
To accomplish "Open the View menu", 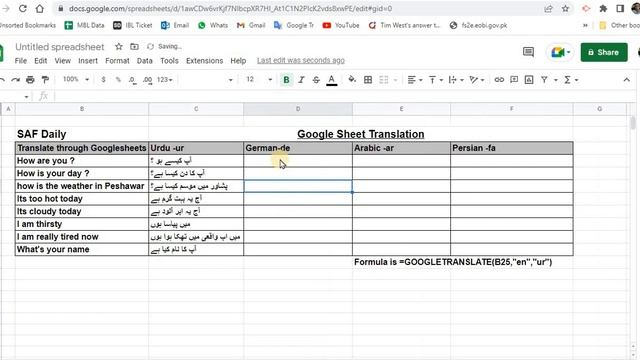I will 62,61.
